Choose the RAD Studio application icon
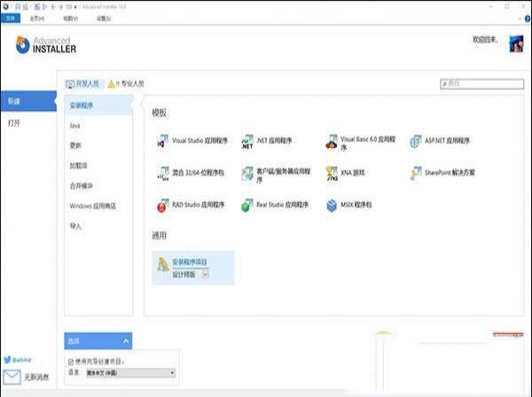This screenshot has height=397, width=532. coord(163,206)
